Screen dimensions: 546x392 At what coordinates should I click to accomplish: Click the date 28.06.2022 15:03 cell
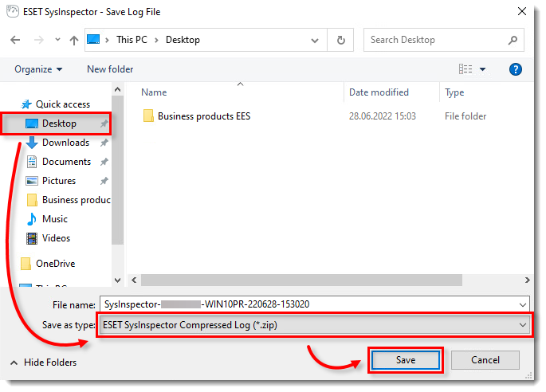tap(383, 116)
